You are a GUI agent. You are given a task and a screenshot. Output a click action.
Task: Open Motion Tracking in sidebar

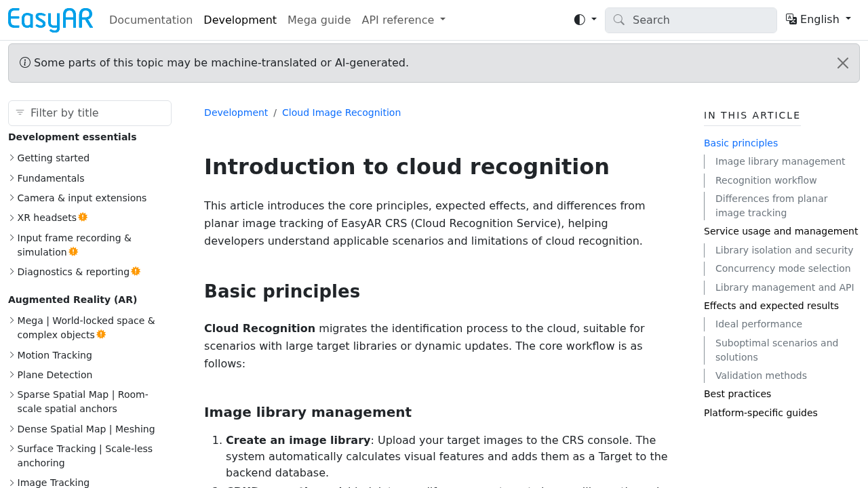pyautogui.click(x=54, y=355)
